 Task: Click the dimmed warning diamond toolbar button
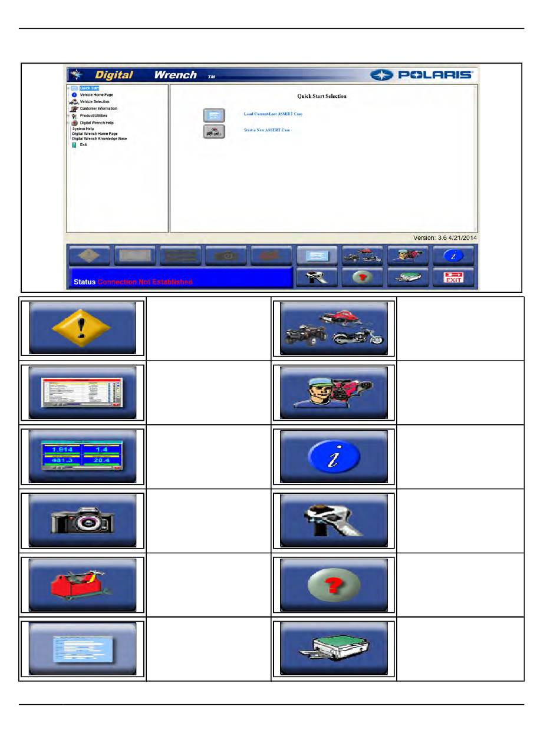click(x=90, y=256)
